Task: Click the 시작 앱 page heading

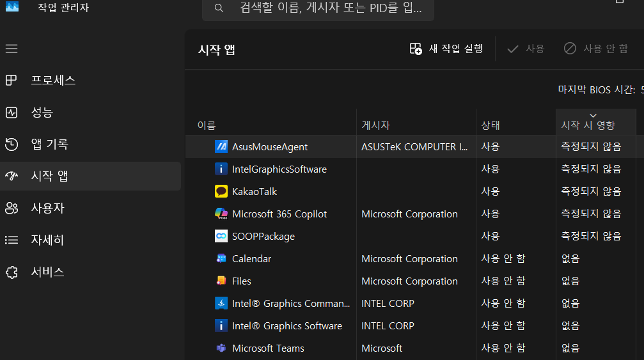Action: click(x=216, y=50)
